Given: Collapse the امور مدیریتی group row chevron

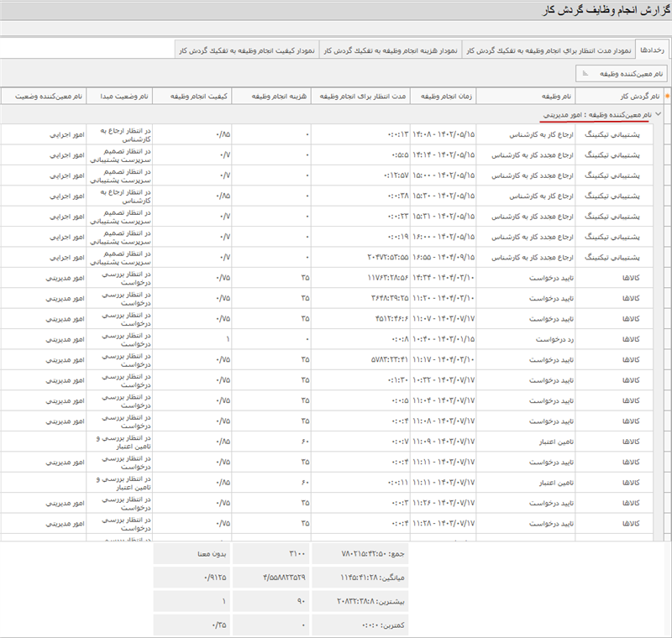Looking at the screenshot, I should [658, 113].
